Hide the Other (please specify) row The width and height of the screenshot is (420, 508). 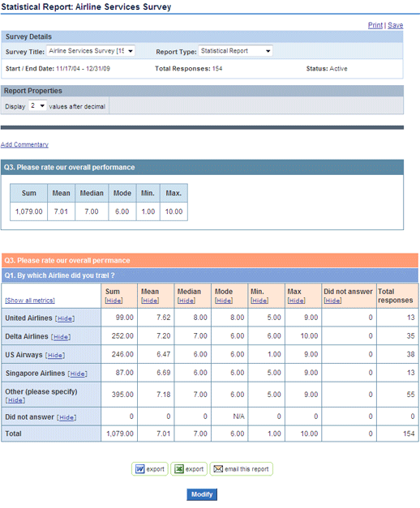[15, 400]
